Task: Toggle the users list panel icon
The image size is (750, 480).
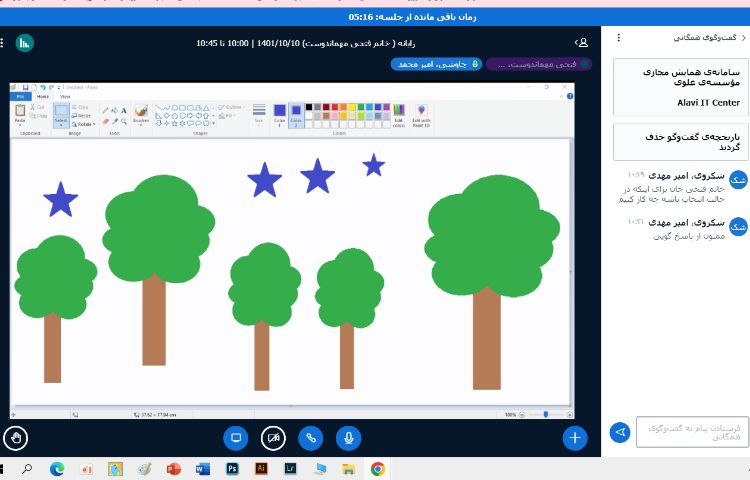Action: pyautogui.click(x=581, y=42)
